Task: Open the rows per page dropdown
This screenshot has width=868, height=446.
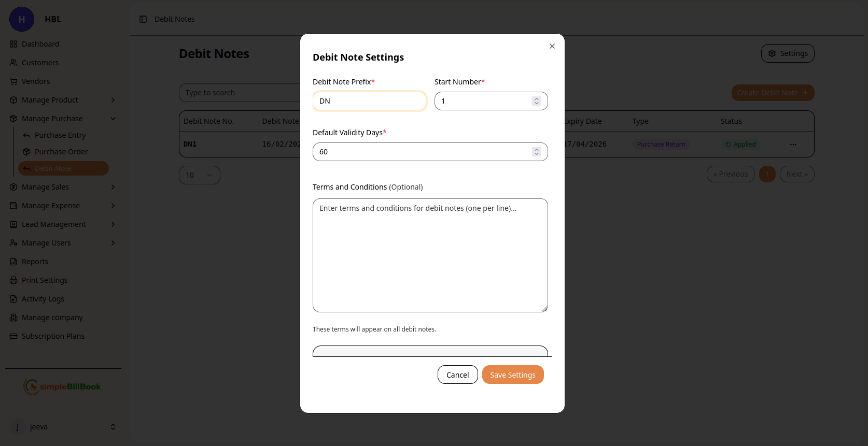Action: pos(199,175)
